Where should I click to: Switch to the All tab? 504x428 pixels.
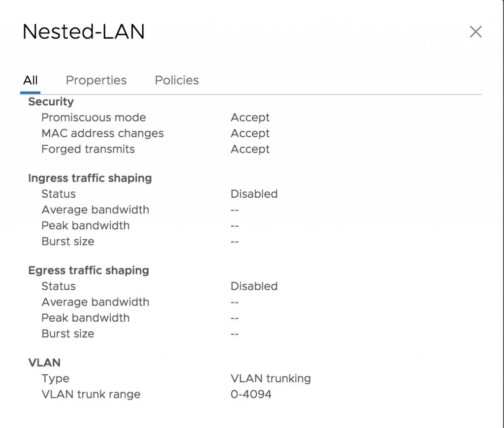pyautogui.click(x=30, y=80)
